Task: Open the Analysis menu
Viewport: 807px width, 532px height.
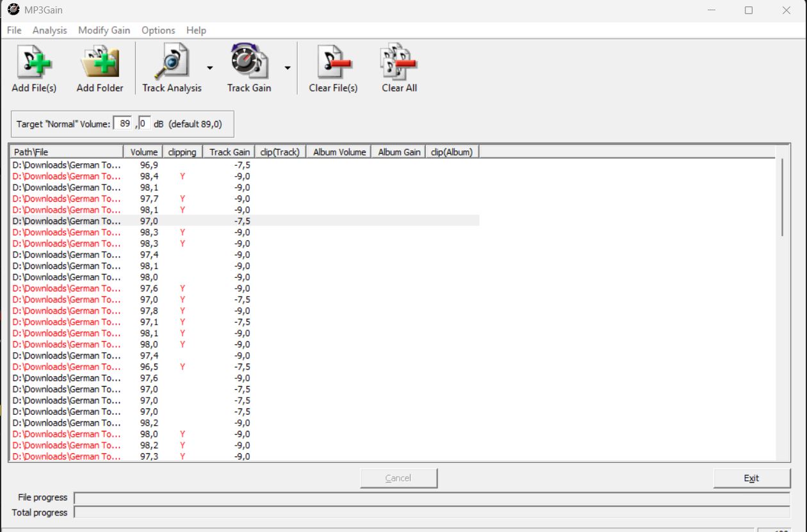Action: [x=50, y=30]
